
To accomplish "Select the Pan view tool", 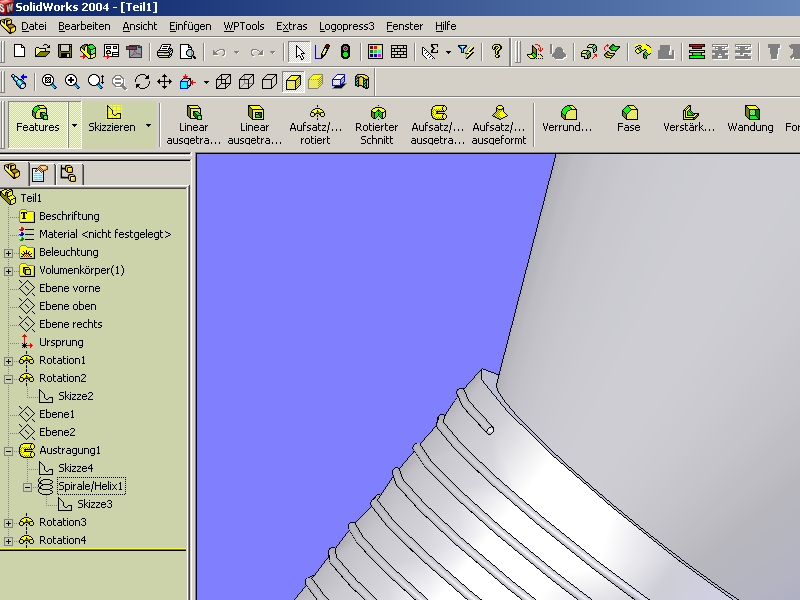I will (x=165, y=82).
